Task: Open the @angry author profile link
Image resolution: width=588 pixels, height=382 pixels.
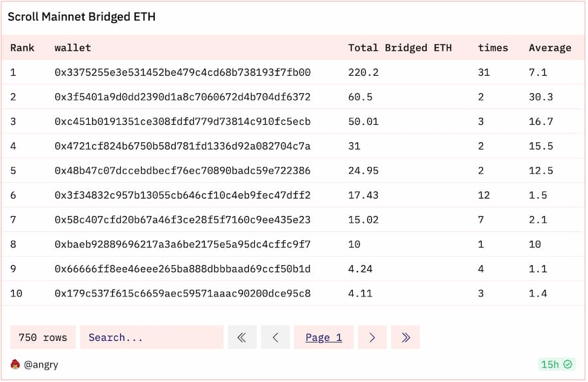Action: (41, 364)
